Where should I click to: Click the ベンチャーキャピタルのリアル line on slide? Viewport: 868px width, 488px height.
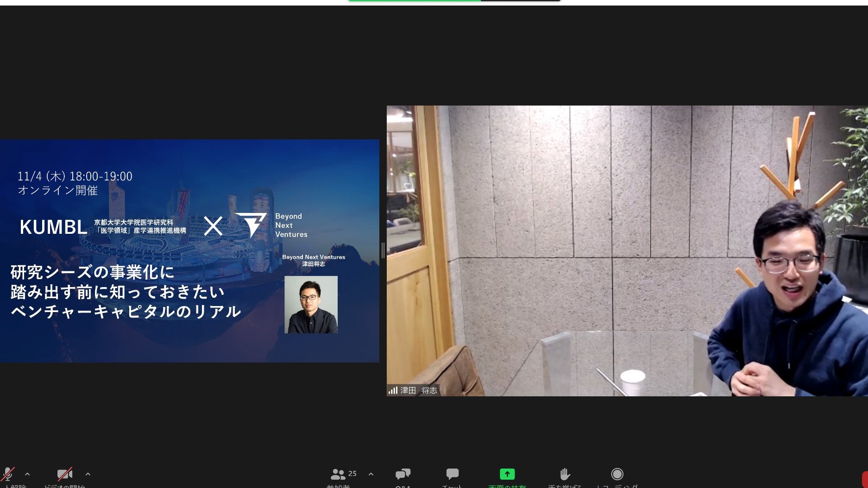(126, 312)
